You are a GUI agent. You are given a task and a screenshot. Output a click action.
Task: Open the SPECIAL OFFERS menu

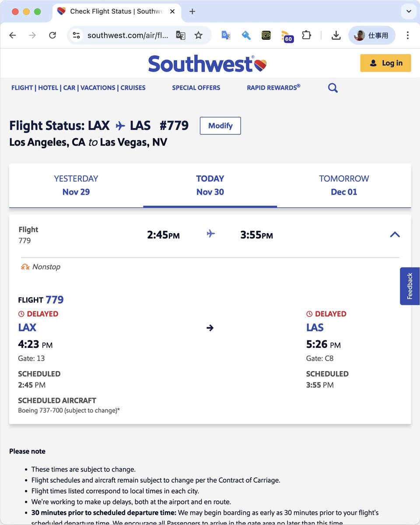click(196, 88)
